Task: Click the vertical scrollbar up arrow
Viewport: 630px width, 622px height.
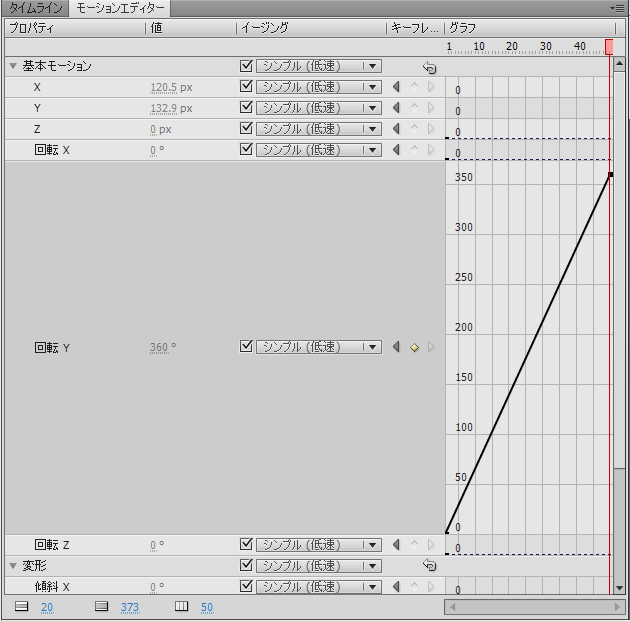Action: 619,63
